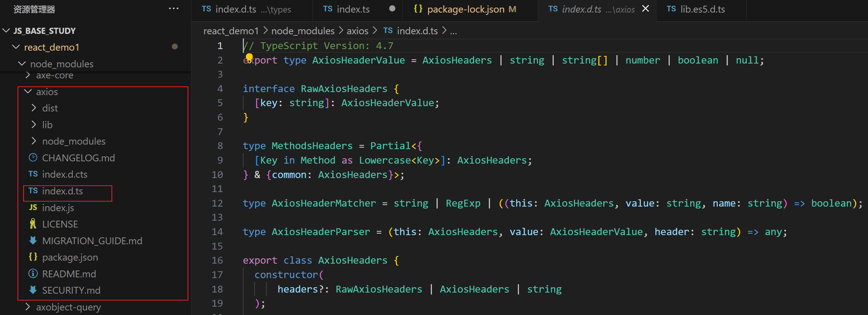868x315 pixels.
Task: Collapse the top-level node_modules folder
Action: 22,64
